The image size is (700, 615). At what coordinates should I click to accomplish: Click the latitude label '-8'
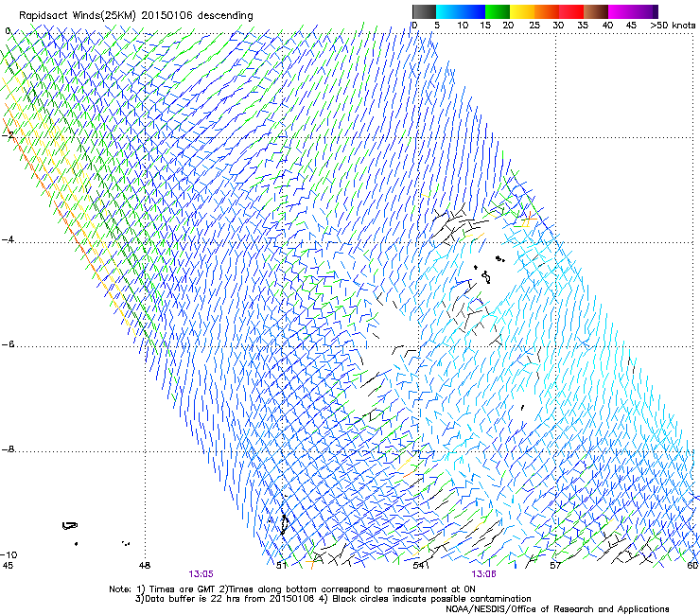click(x=8, y=449)
